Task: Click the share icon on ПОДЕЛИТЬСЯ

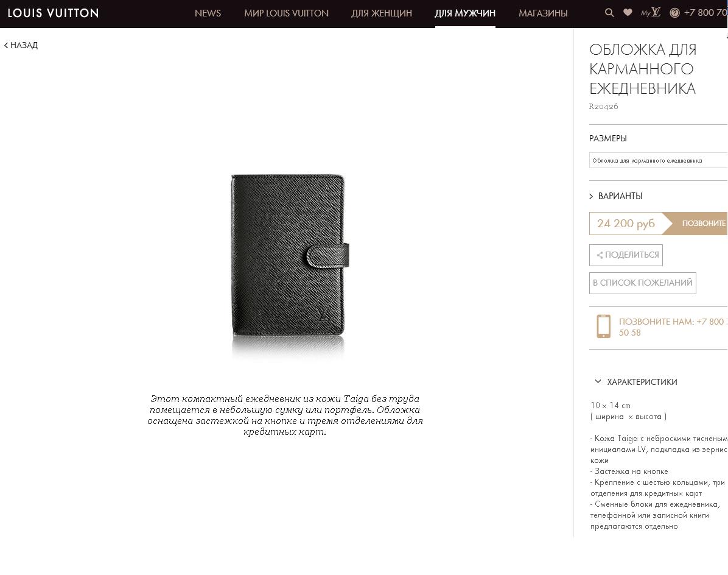Action: (x=600, y=255)
